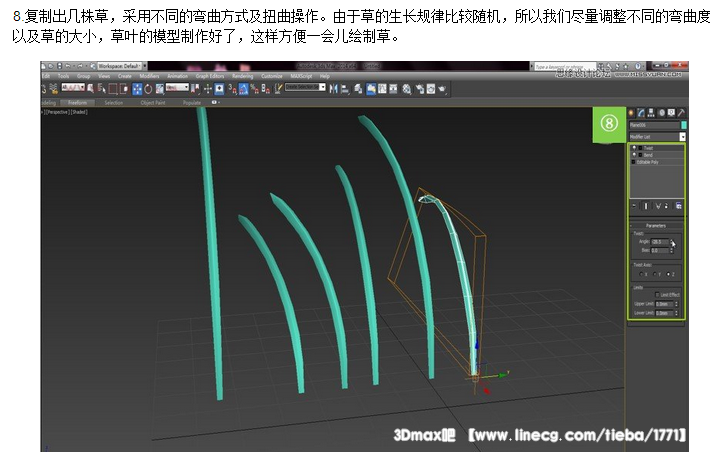Open the Graph Editors menu
Screen dimensions: 715x452
pyautogui.click(x=210, y=76)
